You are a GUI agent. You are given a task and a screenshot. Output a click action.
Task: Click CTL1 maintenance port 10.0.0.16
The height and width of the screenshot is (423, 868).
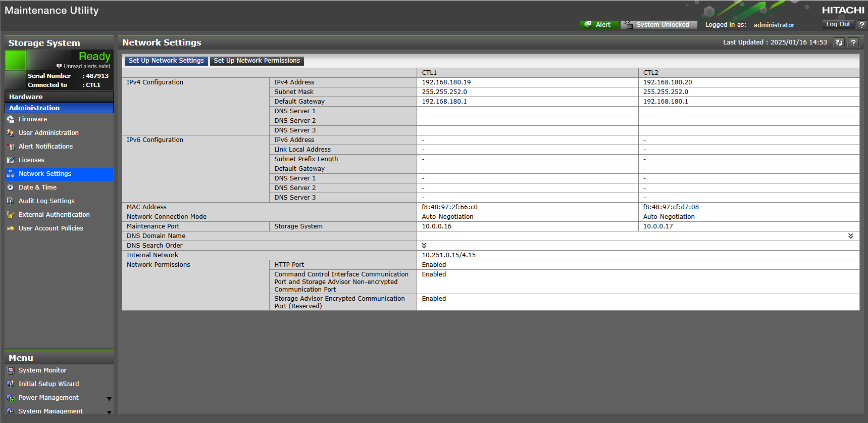tap(437, 226)
